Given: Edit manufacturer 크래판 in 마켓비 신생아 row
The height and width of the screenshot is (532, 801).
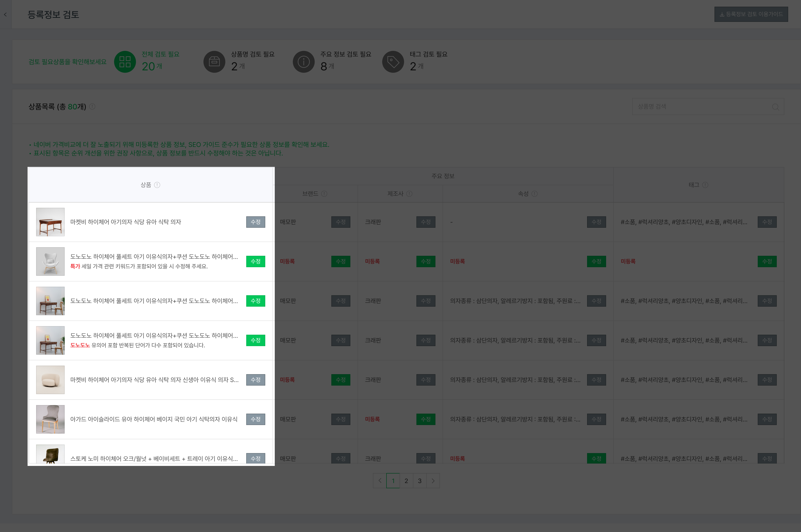Looking at the screenshot, I should (426, 380).
